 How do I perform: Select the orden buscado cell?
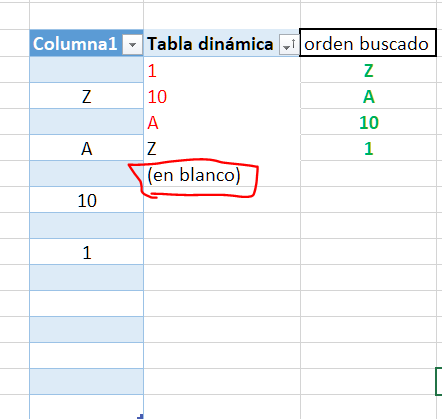click(368, 43)
